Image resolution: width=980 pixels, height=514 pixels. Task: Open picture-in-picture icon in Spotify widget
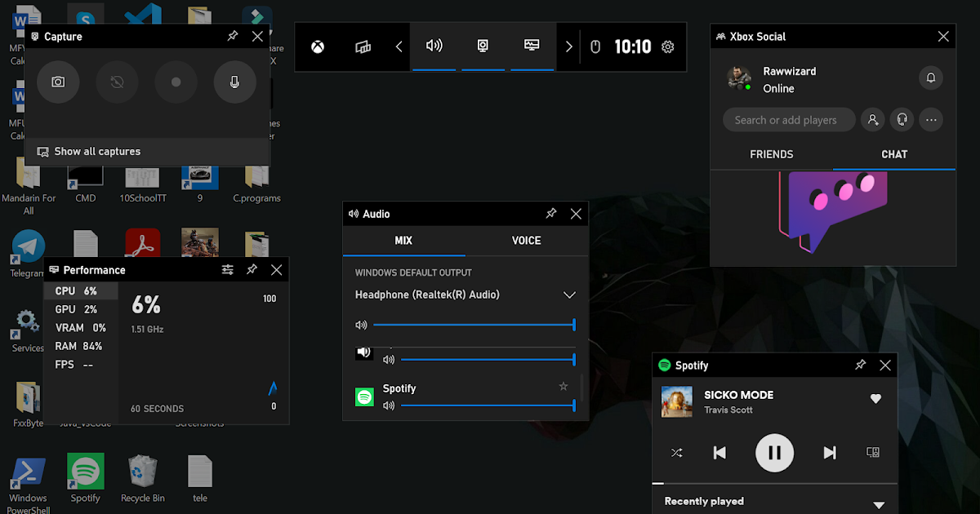tap(872, 452)
